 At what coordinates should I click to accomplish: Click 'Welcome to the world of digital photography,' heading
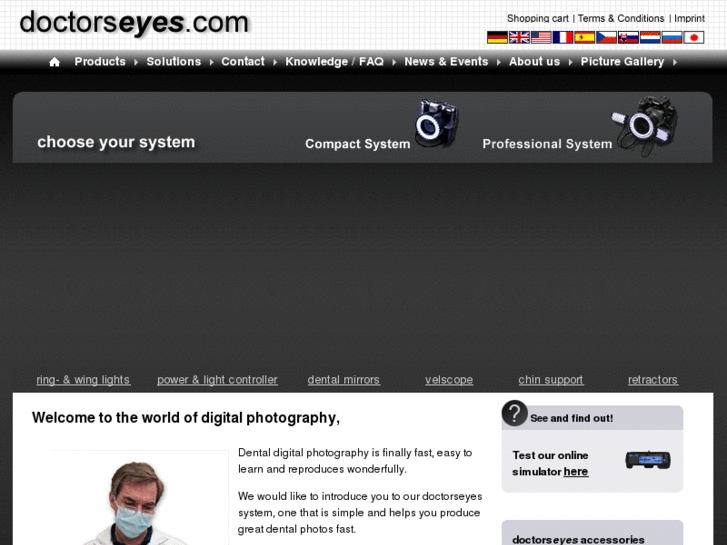click(185, 418)
